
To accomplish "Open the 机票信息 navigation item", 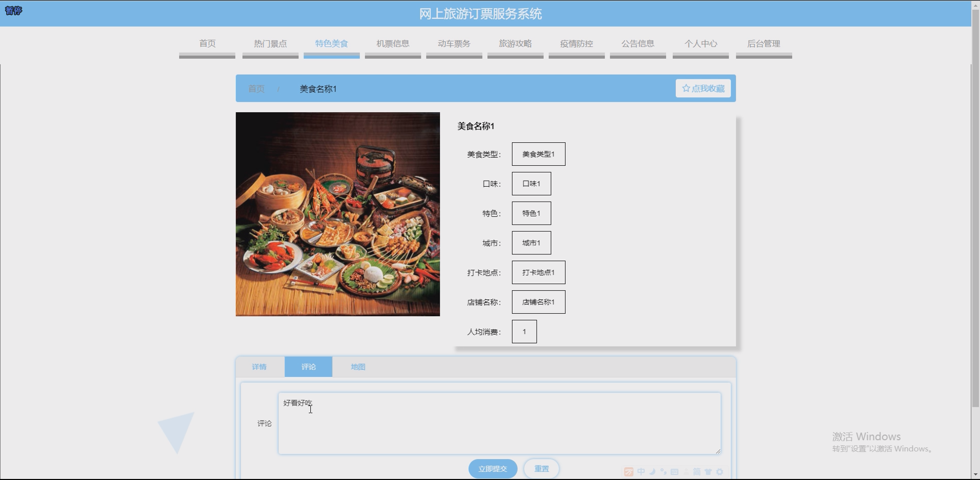I will coord(393,43).
